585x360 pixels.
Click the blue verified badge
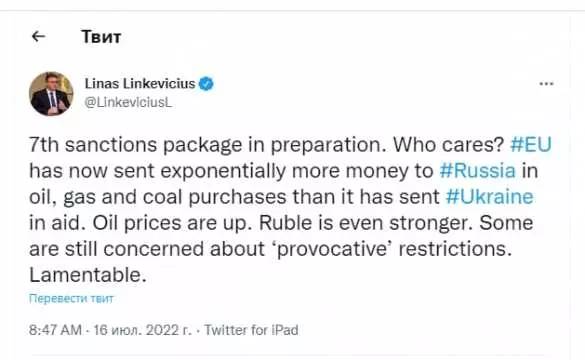(x=206, y=84)
